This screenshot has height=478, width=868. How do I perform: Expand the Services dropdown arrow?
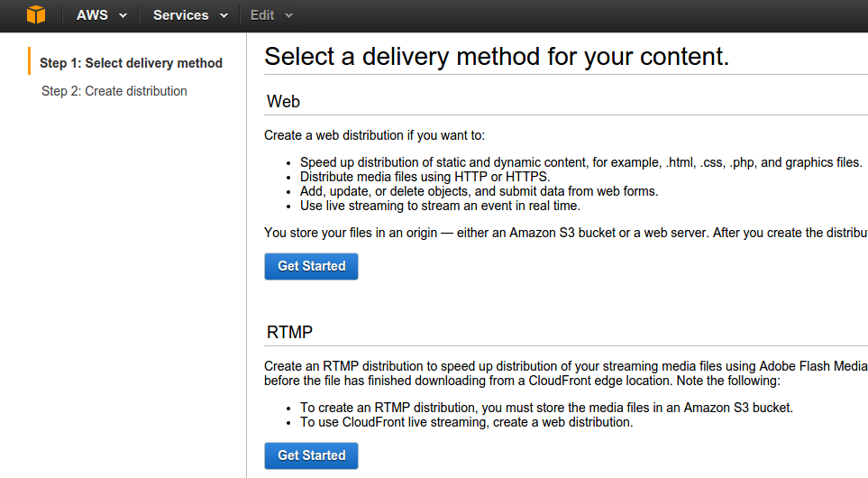224,16
